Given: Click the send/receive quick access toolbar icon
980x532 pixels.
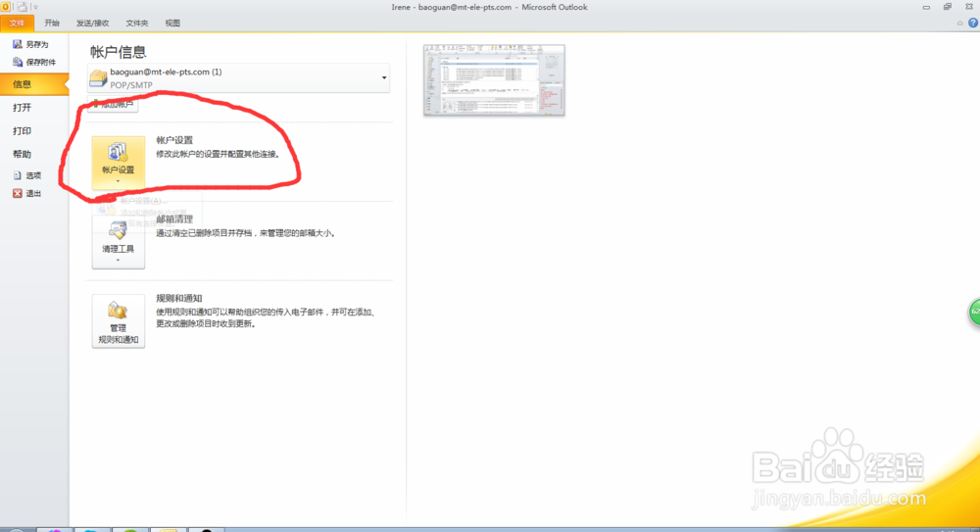Looking at the screenshot, I should [22, 7].
